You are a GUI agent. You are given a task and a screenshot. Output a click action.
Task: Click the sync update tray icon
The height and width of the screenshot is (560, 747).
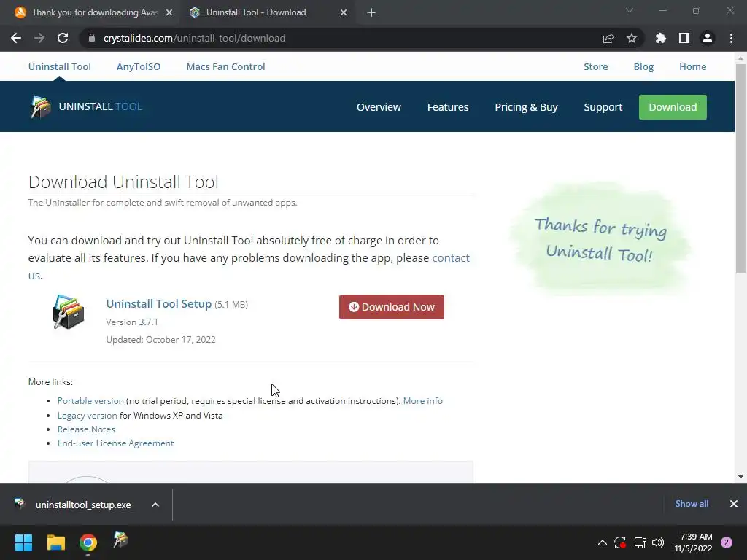tap(620, 542)
